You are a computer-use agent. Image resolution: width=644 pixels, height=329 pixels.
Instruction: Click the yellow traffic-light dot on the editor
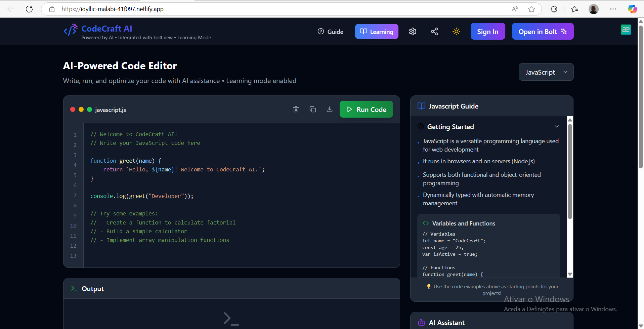click(x=81, y=109)
